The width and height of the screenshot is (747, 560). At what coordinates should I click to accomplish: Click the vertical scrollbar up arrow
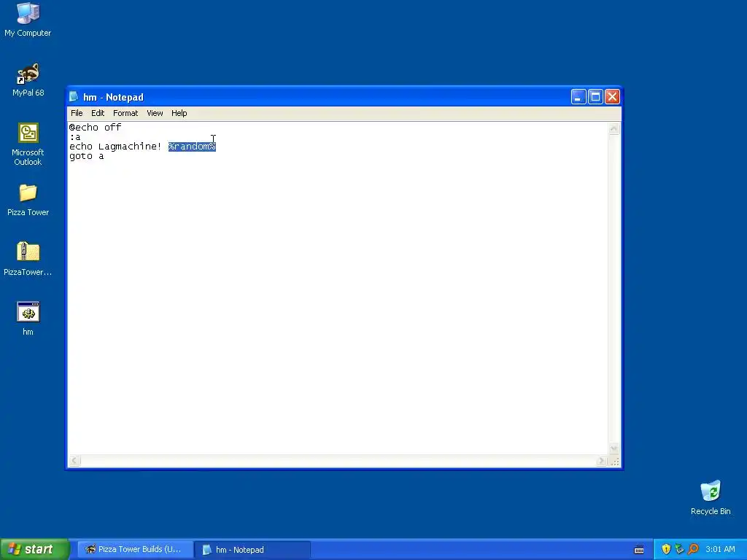[x=614, y=128]
